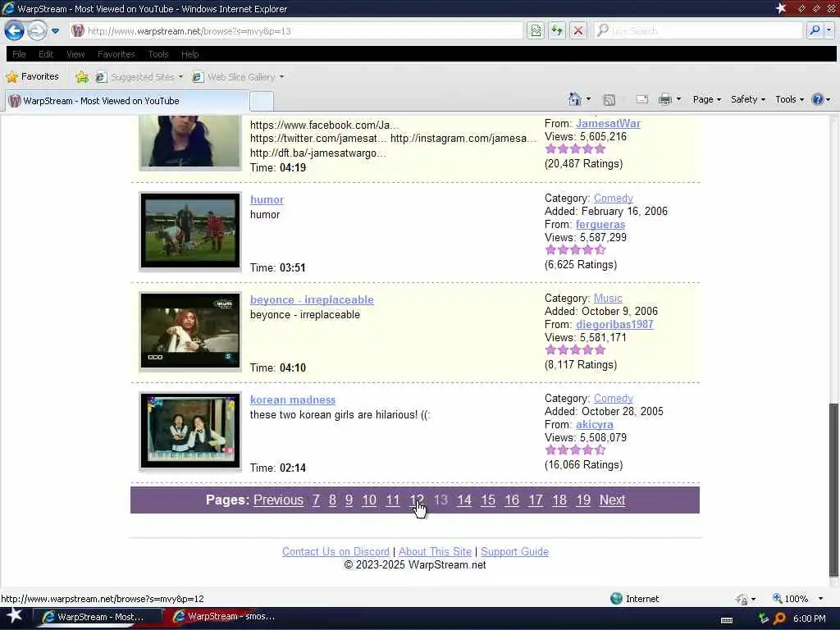
Task: Click the Print icon
Action: pyautogui.click(x=664, y=99)
